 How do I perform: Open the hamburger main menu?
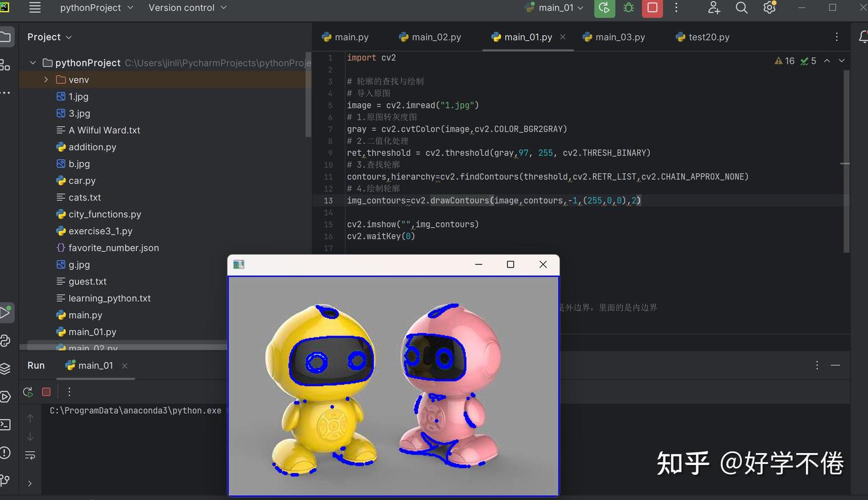pyautogui.click(x=35, y=8)
